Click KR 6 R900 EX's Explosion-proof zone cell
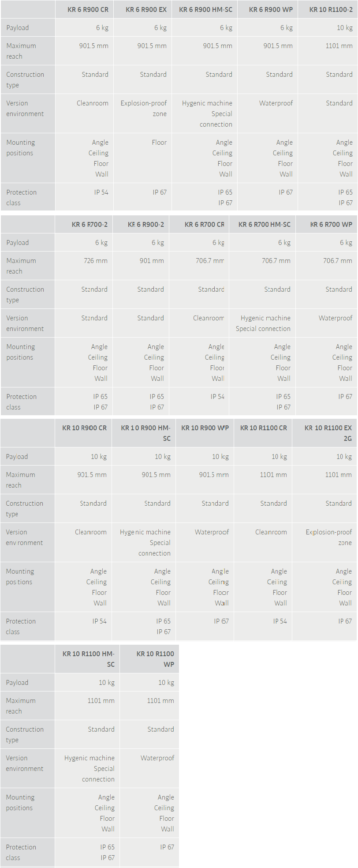This screenshot has height=868, width=358. pos(144,109)
